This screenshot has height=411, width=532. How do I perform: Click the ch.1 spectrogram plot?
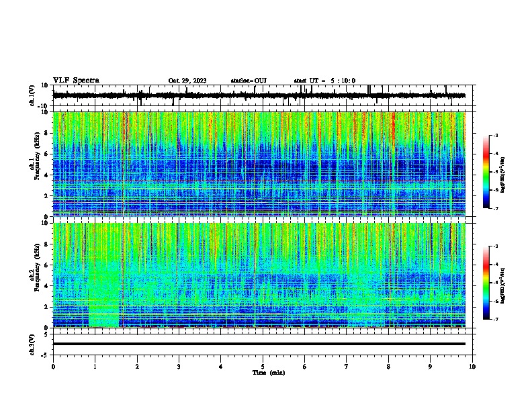pos(259,164)
